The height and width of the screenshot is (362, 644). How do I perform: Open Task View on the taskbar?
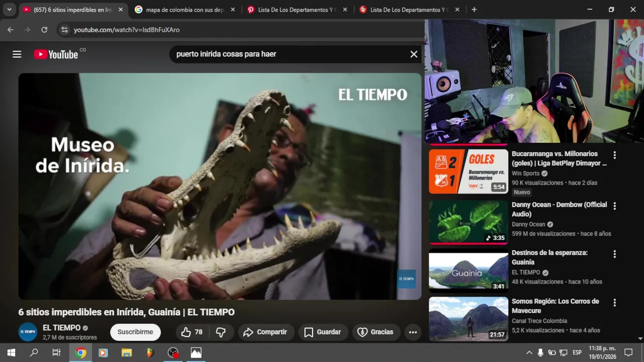pos(56,352)
